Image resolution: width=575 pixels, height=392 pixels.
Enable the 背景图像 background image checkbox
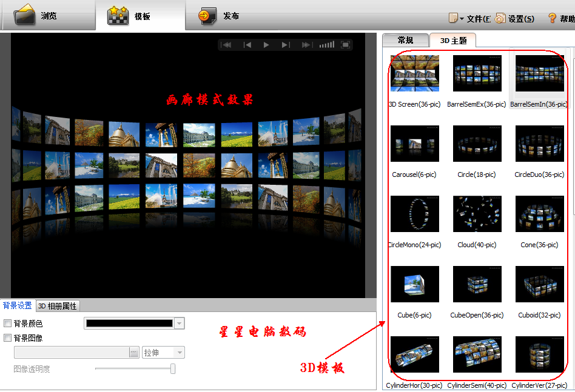[8, 338]
